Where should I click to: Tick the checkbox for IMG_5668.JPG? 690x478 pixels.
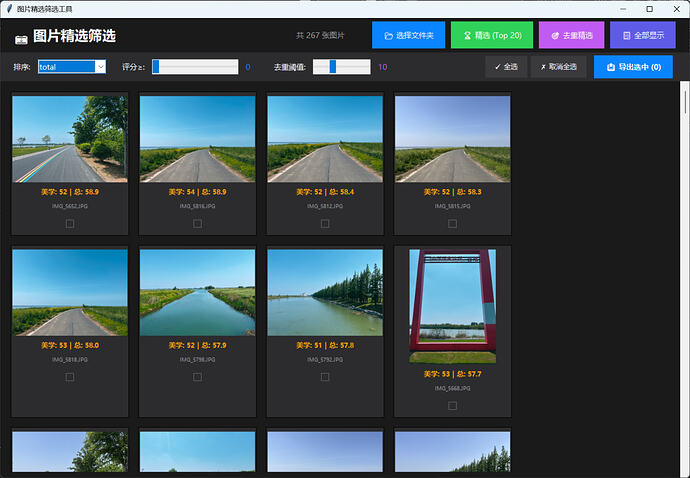point(452,406)
